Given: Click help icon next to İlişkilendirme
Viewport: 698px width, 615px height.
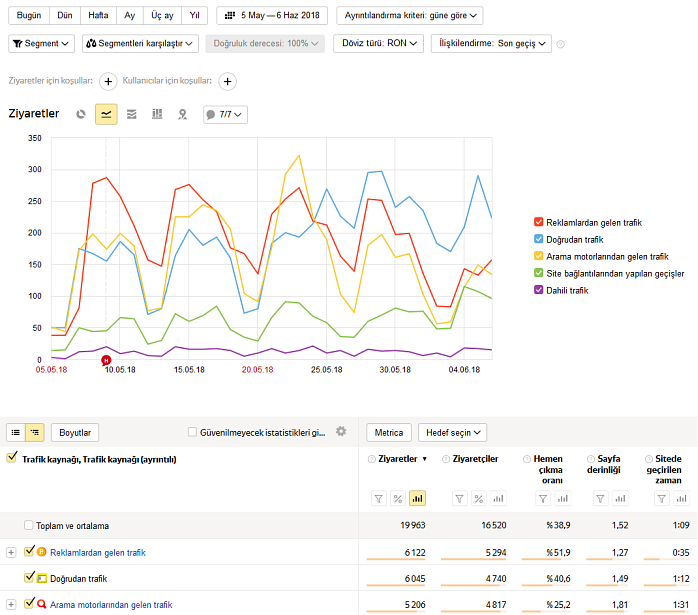Looking at the screenshot, I should [561, 44].
